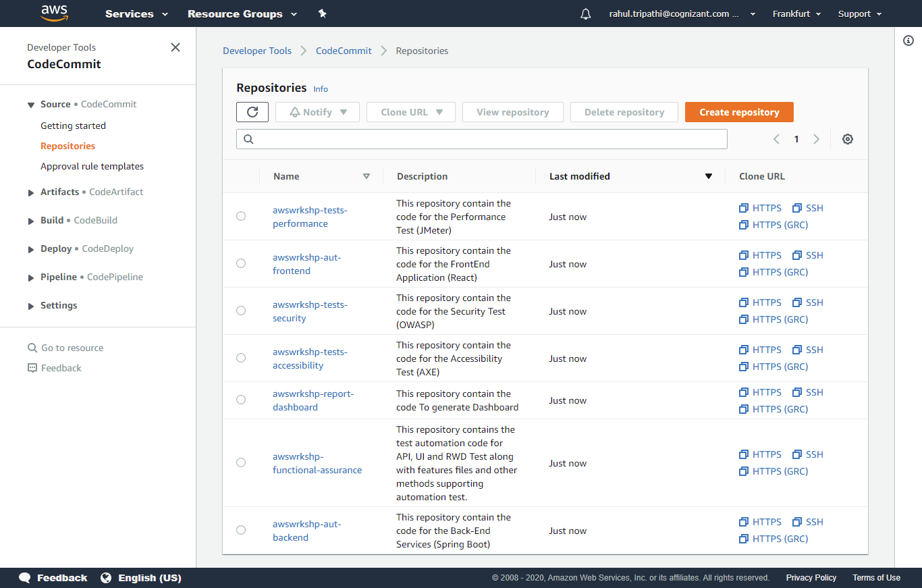Sort by the Name column header
The image size is (922, 588).
pyautogui.click(x=321, y=176)
